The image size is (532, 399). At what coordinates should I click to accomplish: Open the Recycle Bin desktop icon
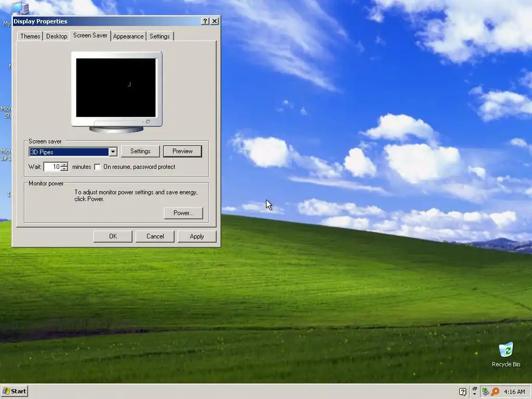tap(506, 354)
